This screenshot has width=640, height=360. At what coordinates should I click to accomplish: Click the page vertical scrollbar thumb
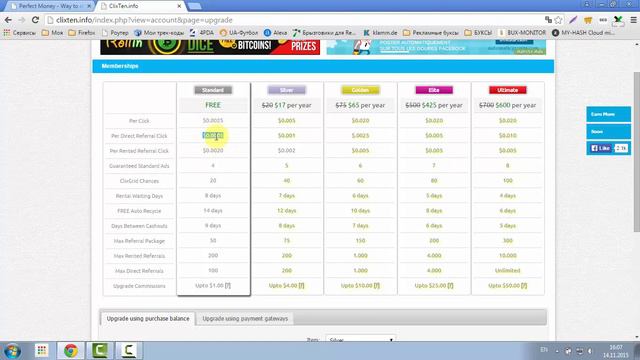pos(636,152)
